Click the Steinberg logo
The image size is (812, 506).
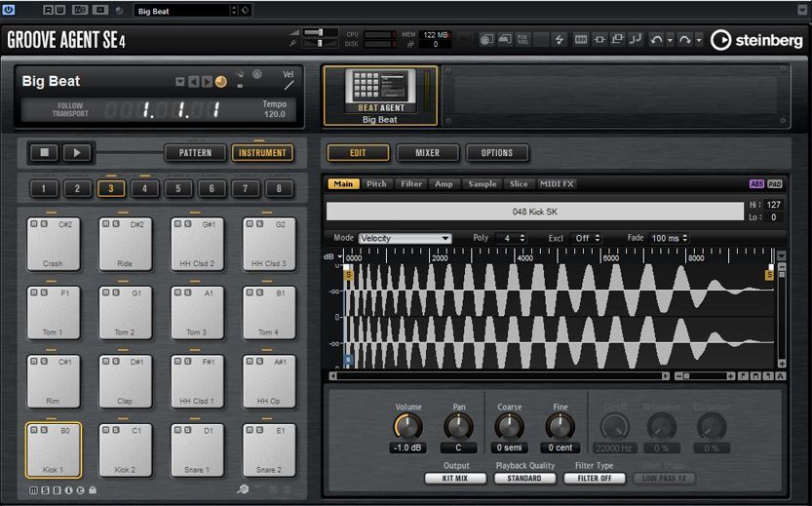[756, 40]
